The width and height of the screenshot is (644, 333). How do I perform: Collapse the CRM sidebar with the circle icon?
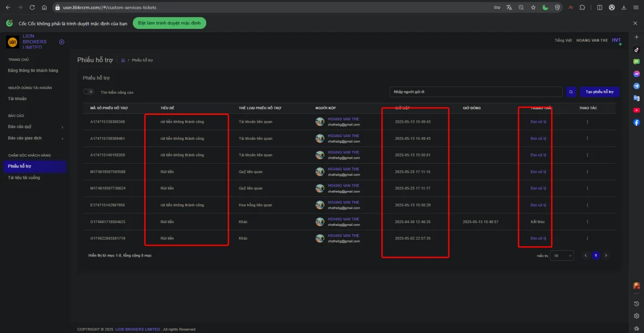point(62,42)
